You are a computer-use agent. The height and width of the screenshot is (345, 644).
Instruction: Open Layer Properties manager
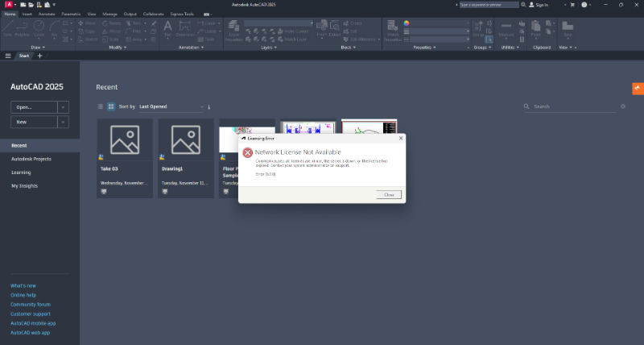coord(233,31)
